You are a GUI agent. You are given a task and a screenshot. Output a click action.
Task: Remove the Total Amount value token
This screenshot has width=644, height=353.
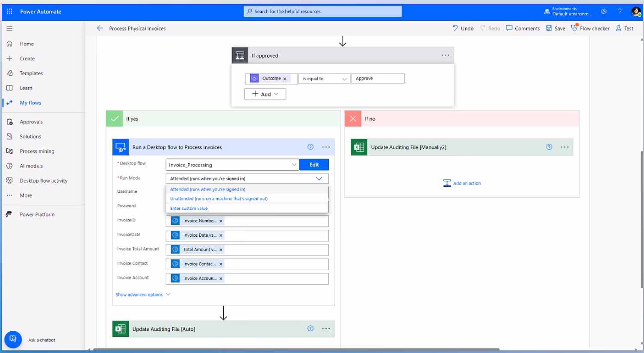(221, 250)
